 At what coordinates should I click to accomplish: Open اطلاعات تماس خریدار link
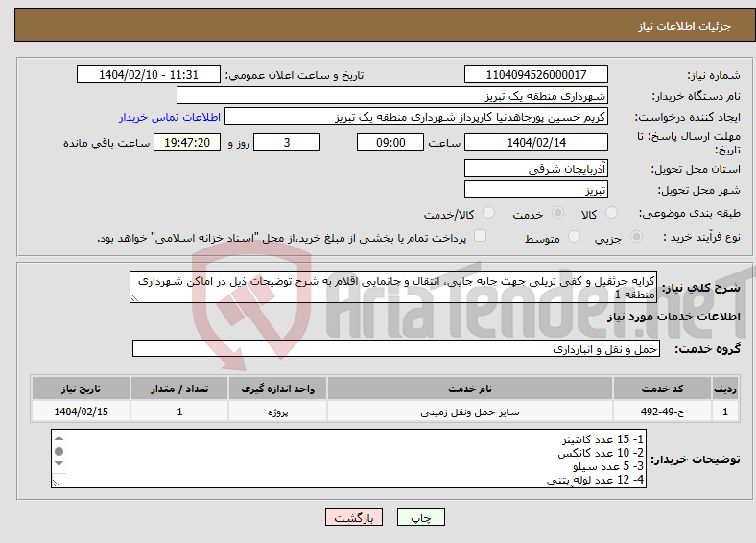point(170,117)
